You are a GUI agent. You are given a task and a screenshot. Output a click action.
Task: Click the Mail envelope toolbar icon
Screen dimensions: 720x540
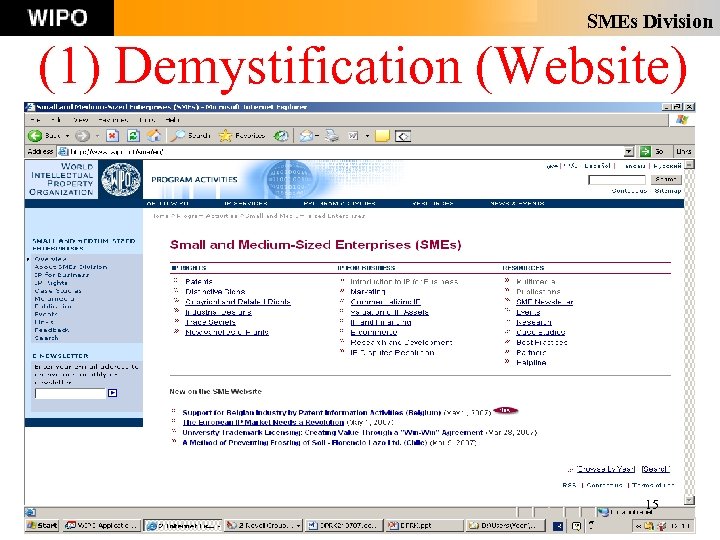point(305,135)
